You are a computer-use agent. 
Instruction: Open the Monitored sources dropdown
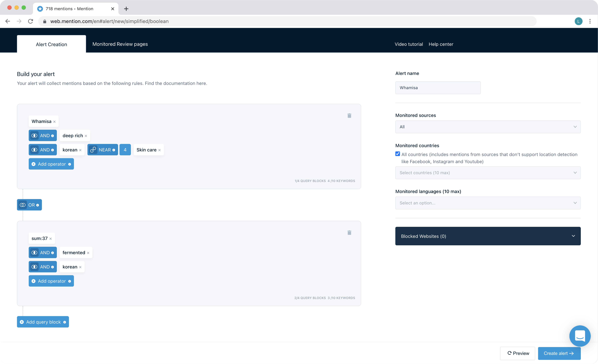488,127
